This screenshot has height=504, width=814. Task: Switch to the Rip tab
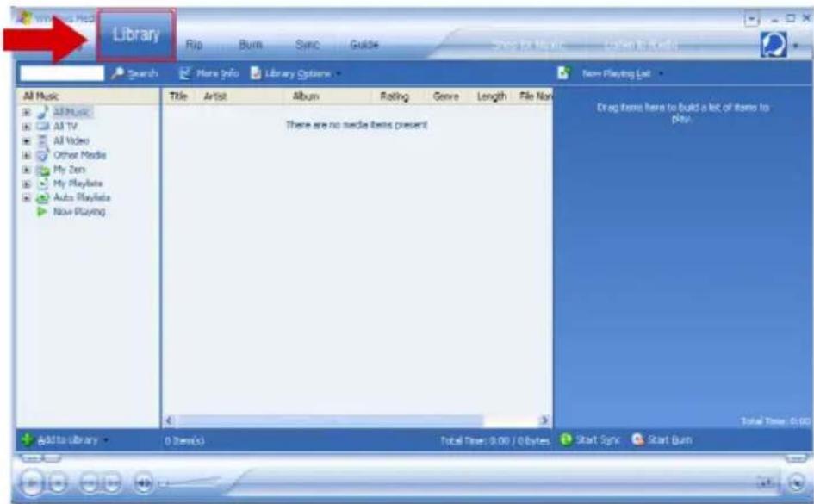pyautogui.click(x=194, y=45)
